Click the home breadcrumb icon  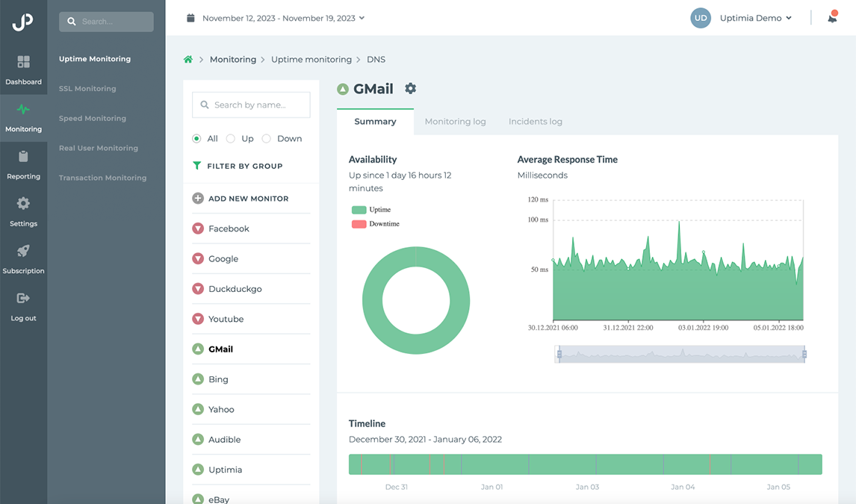tap(187, 60)
